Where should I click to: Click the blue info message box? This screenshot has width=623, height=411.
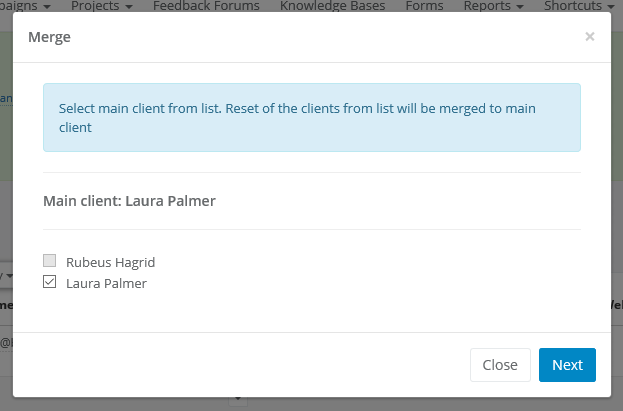[x=311, y=117]
